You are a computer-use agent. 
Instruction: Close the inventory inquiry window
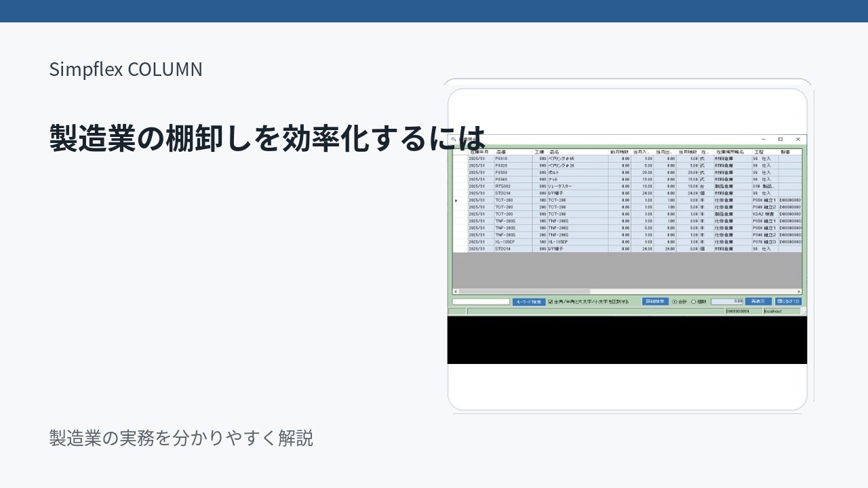coord(798,139)
